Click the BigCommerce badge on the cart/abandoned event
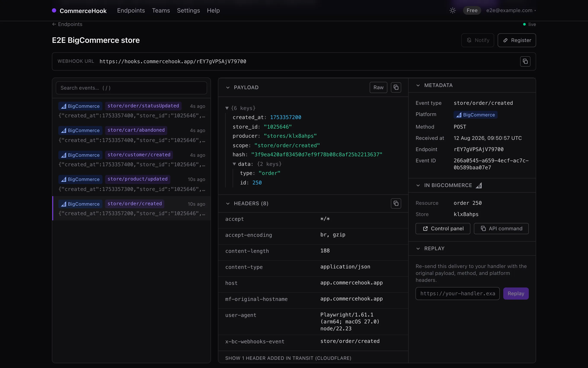Image resolution: width=588 pixels, height=368 pixels. [80, 130]
